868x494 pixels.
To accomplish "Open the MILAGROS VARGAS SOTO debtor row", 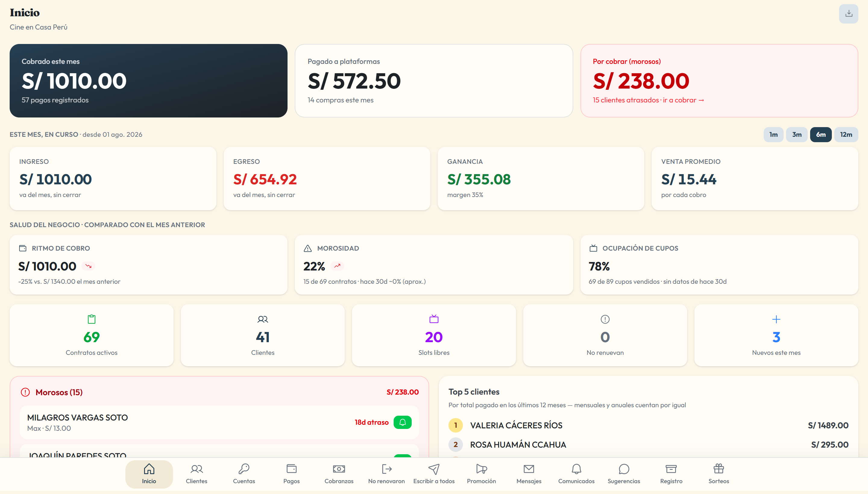I will point(219,422).
